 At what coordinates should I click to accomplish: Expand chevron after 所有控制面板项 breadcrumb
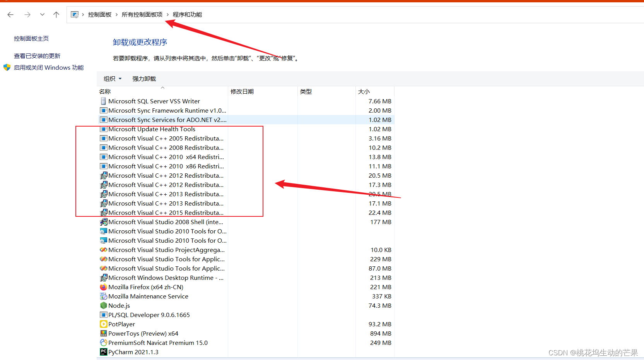pos(167,15)
